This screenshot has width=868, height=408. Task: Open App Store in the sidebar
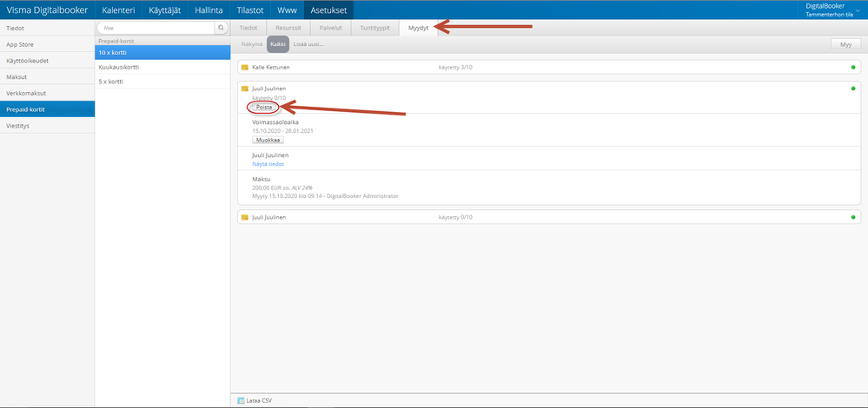(x=48, y=44)
